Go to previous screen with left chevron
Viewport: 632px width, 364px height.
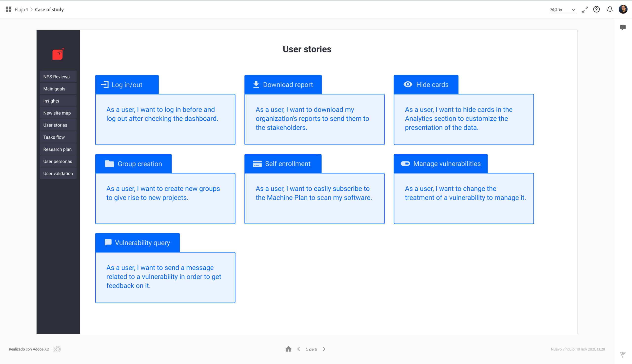(298, 349)
